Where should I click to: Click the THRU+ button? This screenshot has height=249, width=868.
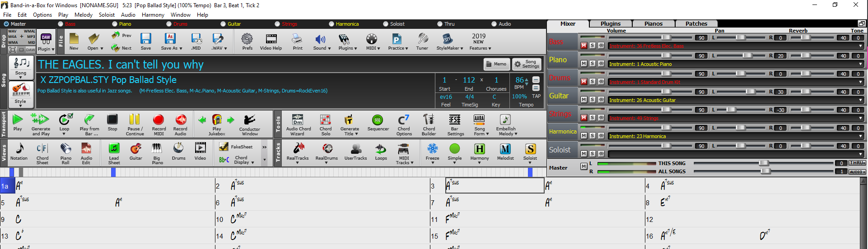(857, 163)
